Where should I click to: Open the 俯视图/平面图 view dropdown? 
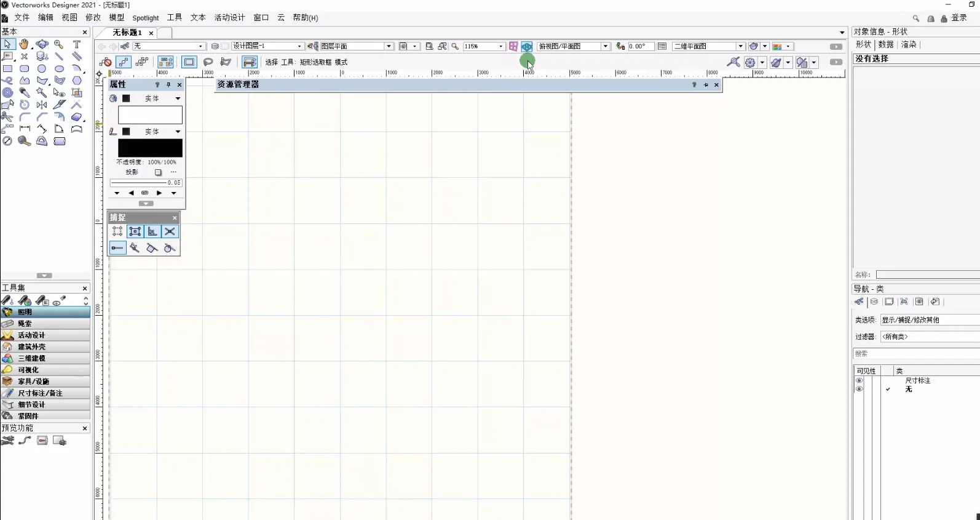573,46
